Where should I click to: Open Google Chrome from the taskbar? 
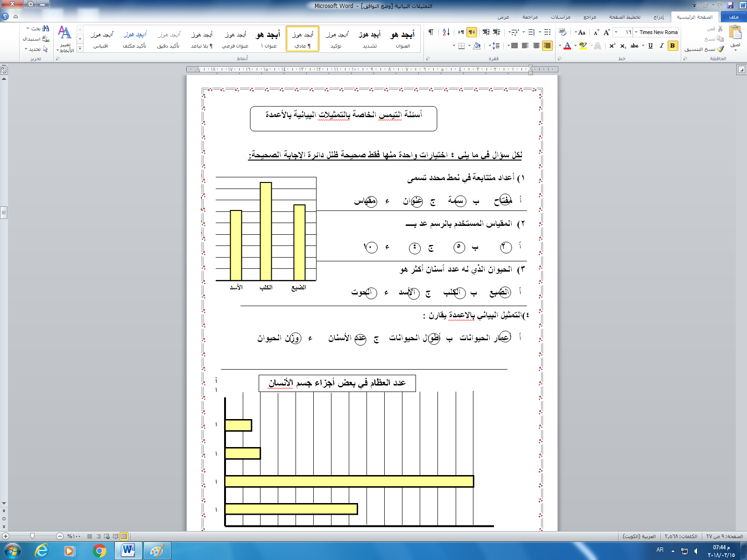(99, 551)
